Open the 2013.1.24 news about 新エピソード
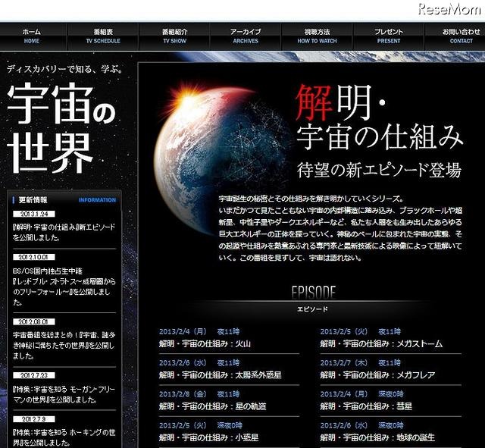Viewport: 485px width, 448px height. click(64, 233)
